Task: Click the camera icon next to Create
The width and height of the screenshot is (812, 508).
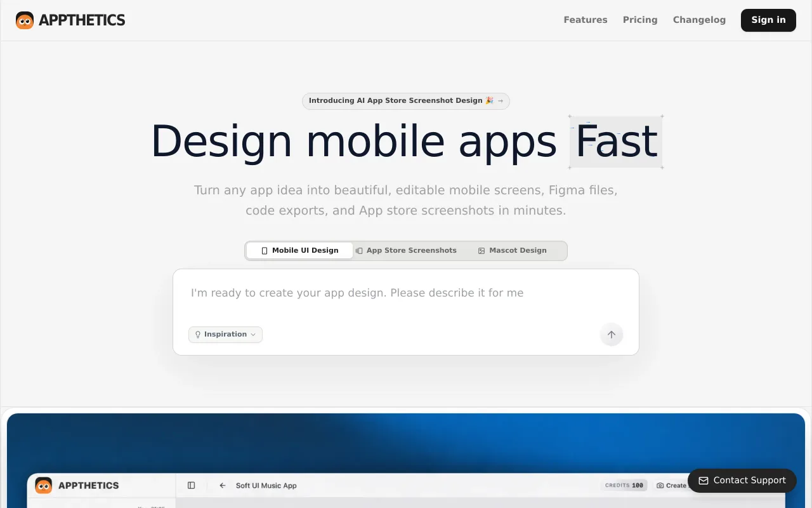Action: [x=660, y=486]
